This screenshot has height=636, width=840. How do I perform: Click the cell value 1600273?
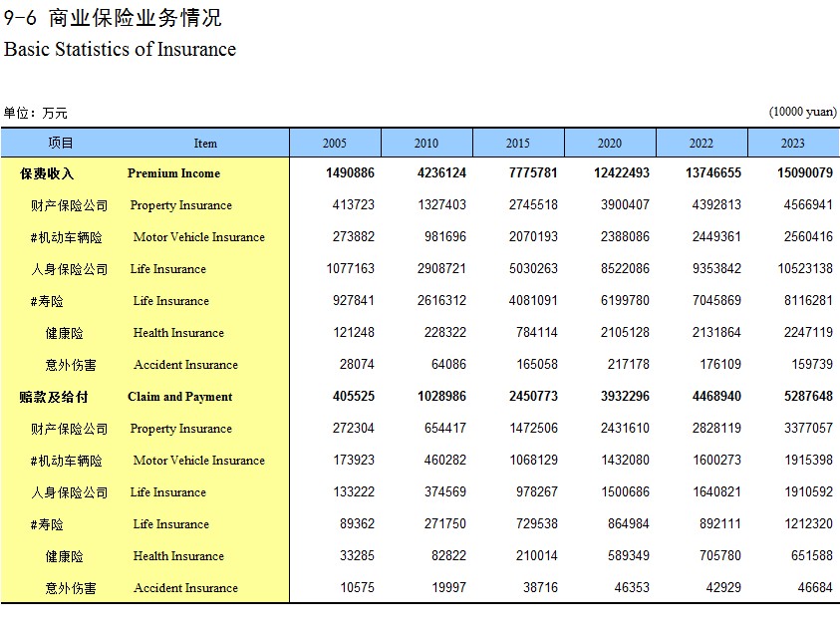point(716,461)
